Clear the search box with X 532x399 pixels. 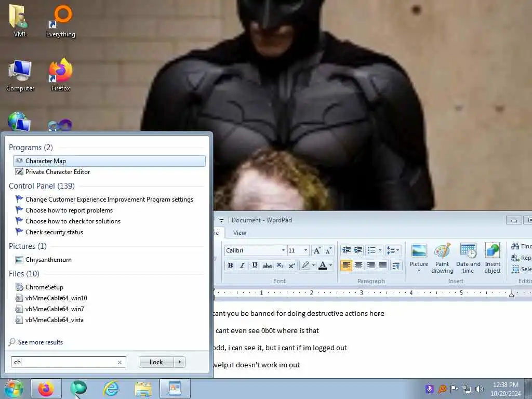[x=119, y=362]
